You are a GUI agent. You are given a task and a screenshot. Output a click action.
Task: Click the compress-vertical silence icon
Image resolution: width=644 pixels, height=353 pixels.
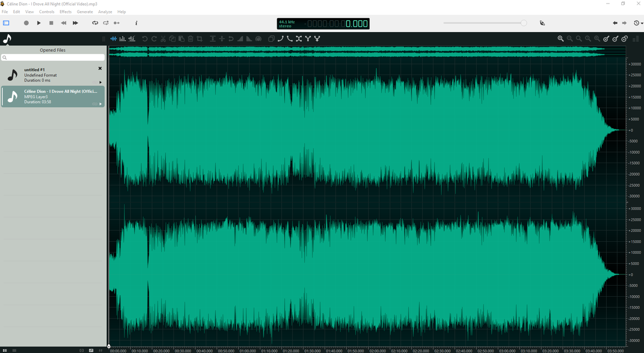coord(222,39)
